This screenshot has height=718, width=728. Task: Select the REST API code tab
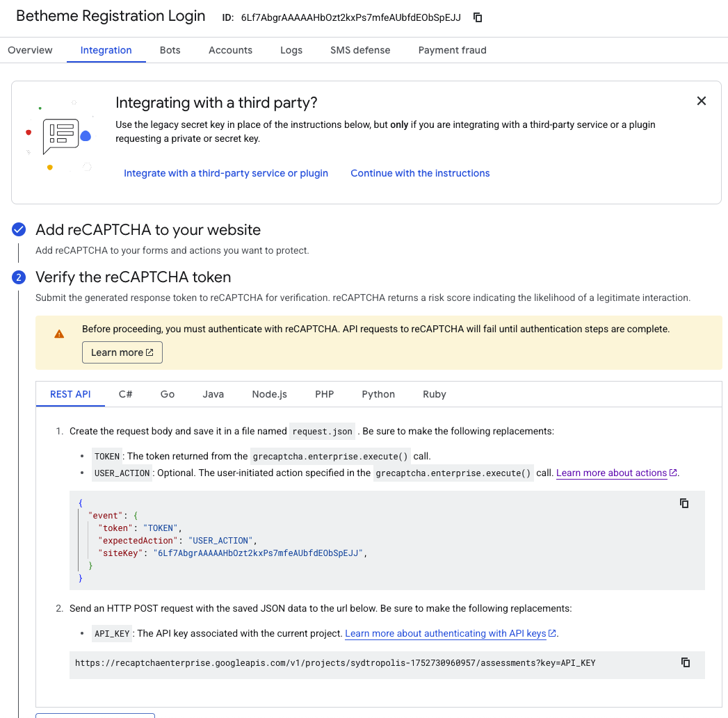coord(70,394)
